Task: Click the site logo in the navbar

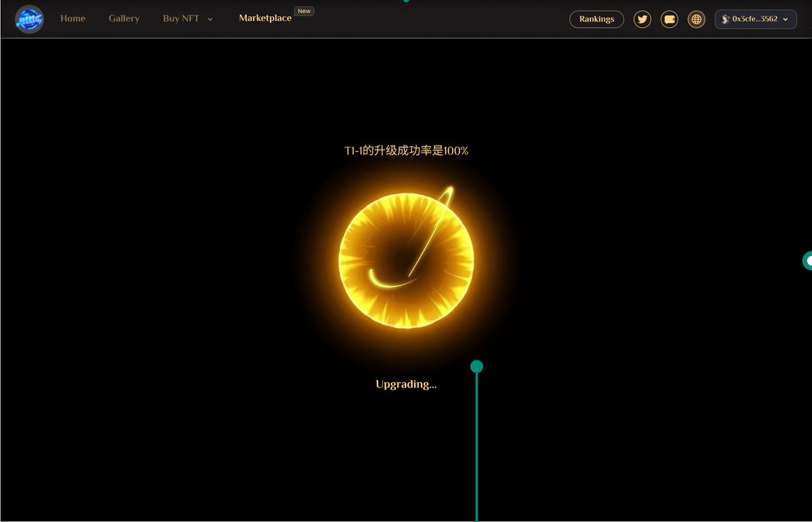Action: [29, 19]
